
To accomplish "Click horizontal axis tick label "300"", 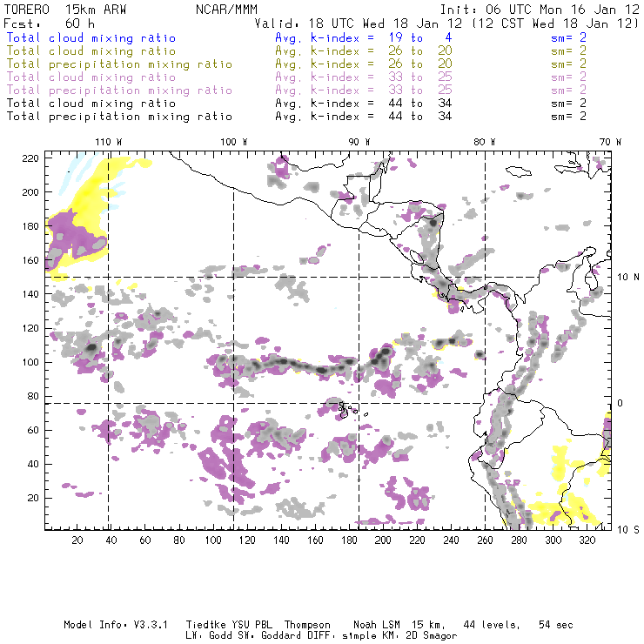I will tap(553, 540).
